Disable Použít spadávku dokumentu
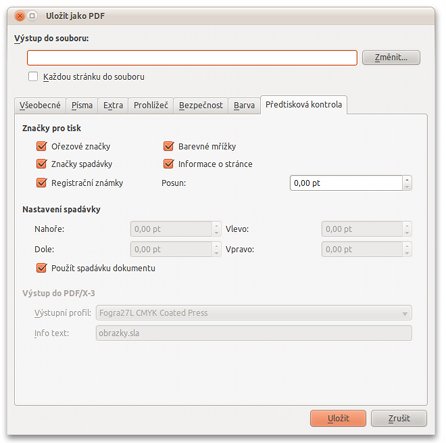The height and width of the screenshot is (443, 446). point(41,268)
